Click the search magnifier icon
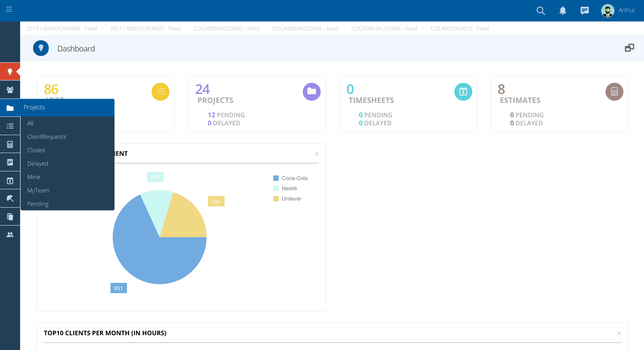The image size is (644, 350). coord(540,11)
